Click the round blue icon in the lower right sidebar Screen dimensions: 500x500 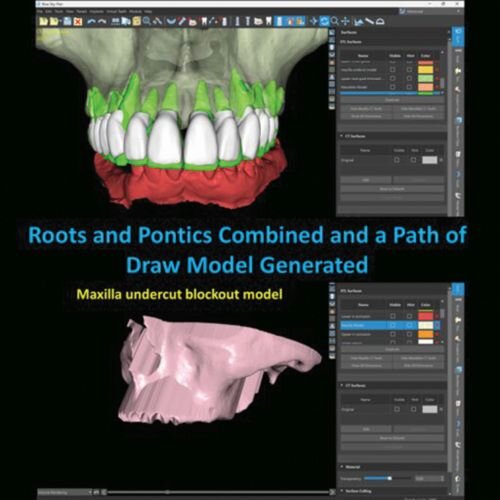[x=459, y=370]
